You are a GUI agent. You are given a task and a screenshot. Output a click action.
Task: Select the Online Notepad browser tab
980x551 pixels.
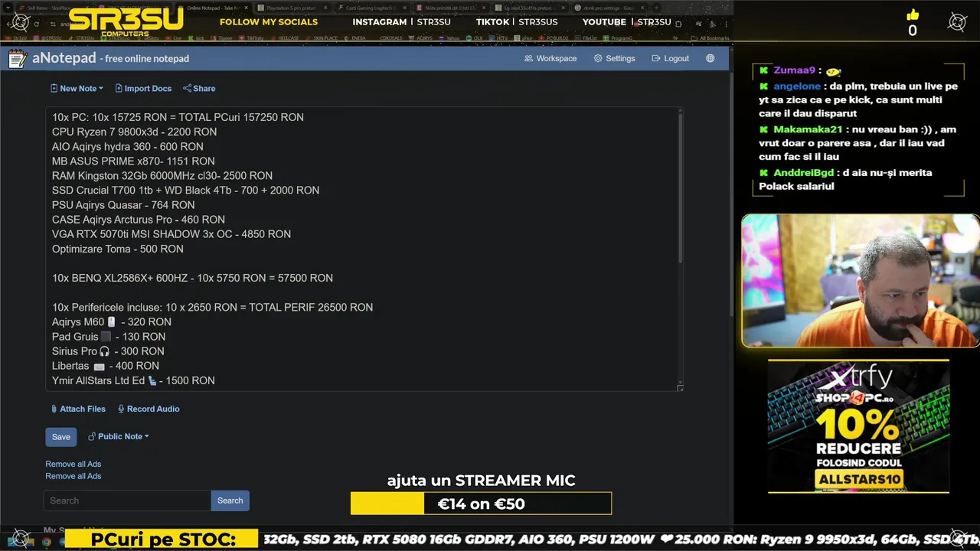[x=214, y=8]
